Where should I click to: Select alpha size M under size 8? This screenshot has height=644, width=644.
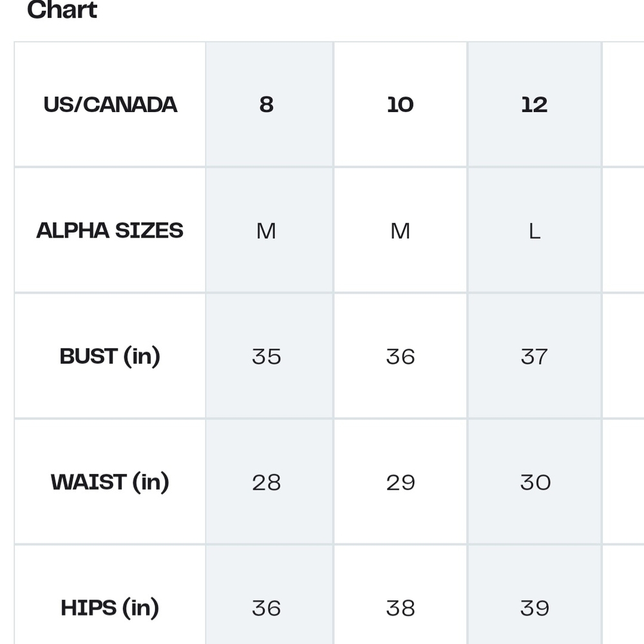(x=269, y=230)
